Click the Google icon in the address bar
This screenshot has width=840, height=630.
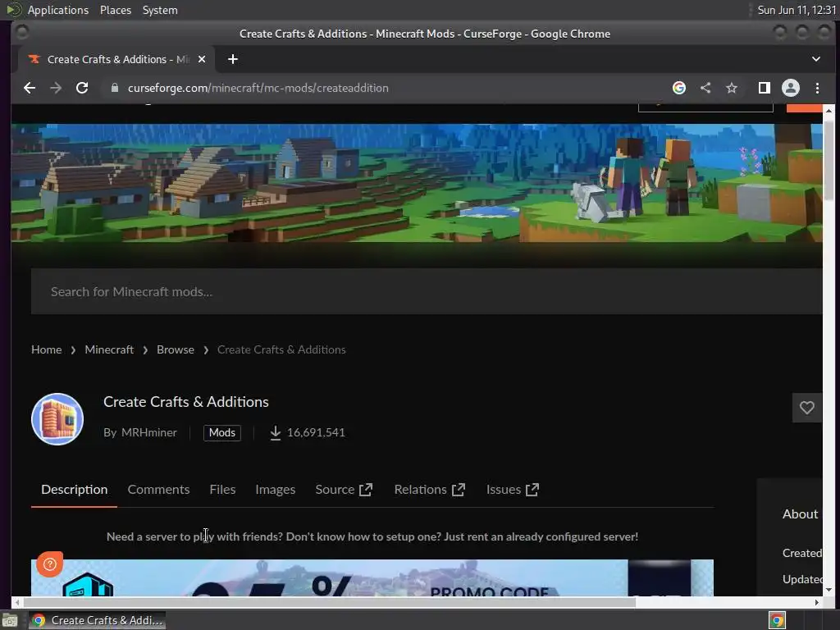point(678,88)
